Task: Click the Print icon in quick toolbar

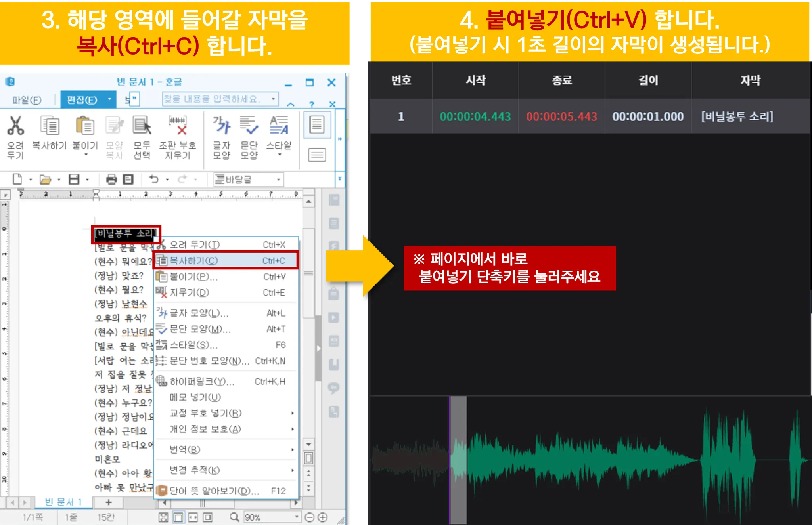Action: click(111, 179)
